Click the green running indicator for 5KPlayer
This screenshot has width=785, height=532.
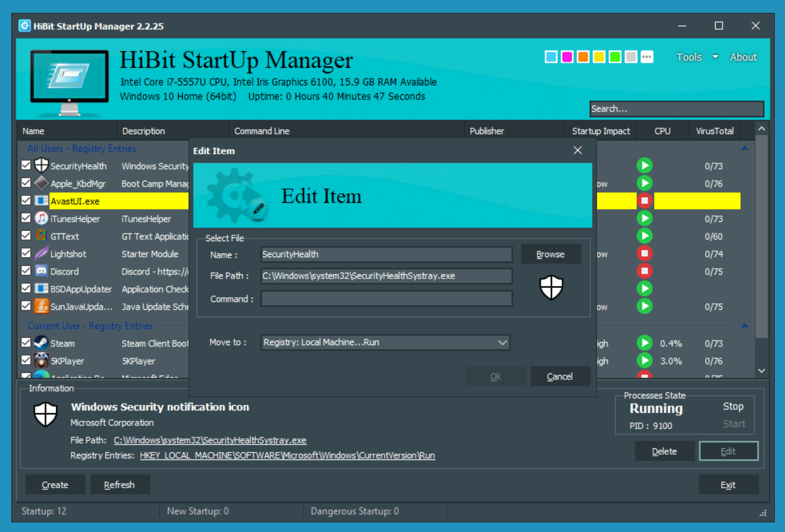pos(644,361)
